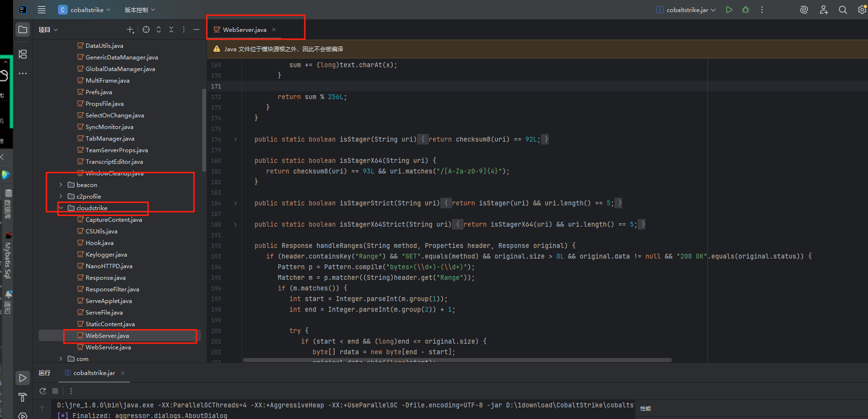Open the add collaborator icon

point(823,10)
